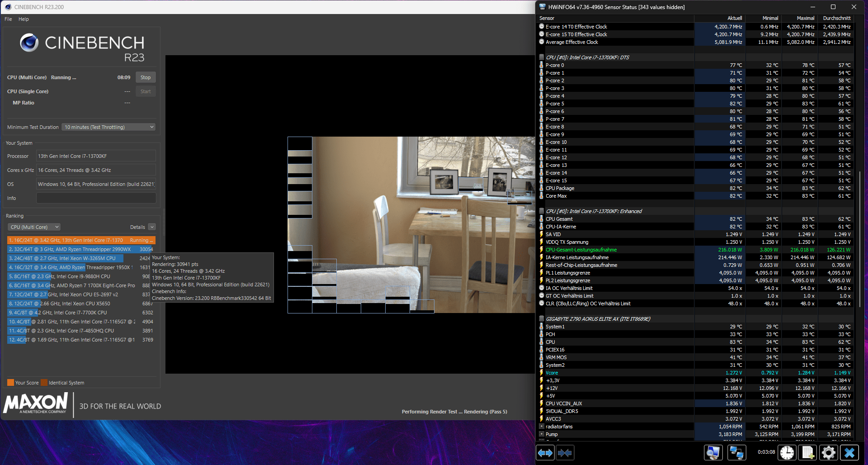Viewport: 868px width, 465px height.
Task: Open the Help menu in Cinebench
Action: pos(24,19)
